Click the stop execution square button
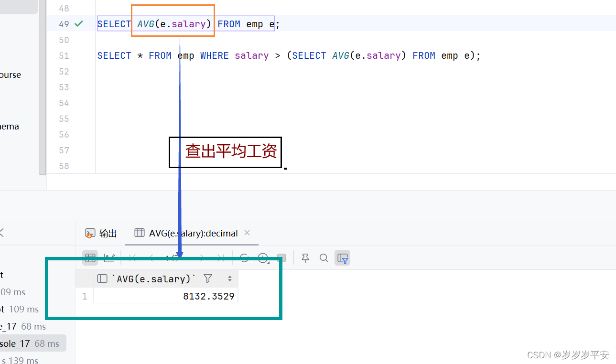 click(281, 258)
